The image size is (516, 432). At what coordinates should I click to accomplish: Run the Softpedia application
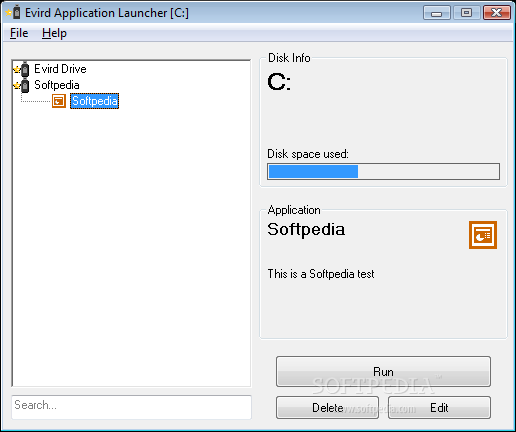383,372
